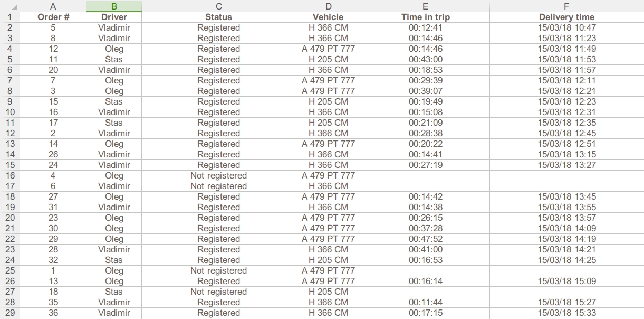The image size is (644, 319).
Task: Click the "Time in trip" header cell
Action: pos(426,17)
